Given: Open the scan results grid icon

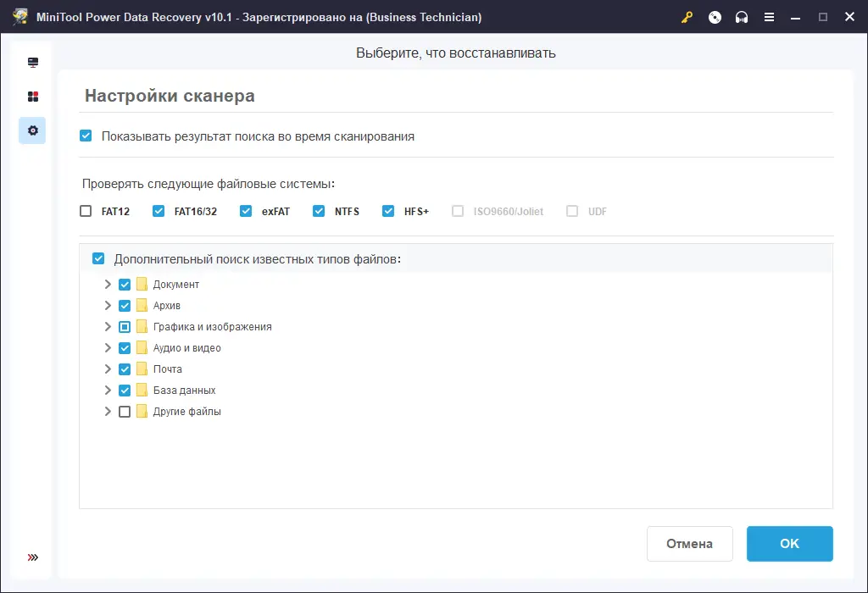Looking at the screenshot, I should pos(33,97).
